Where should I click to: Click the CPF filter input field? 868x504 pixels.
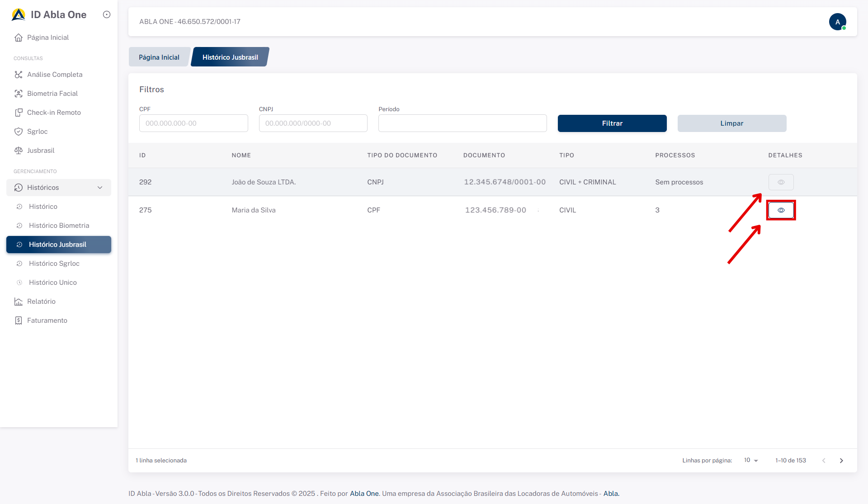(193, 123)
